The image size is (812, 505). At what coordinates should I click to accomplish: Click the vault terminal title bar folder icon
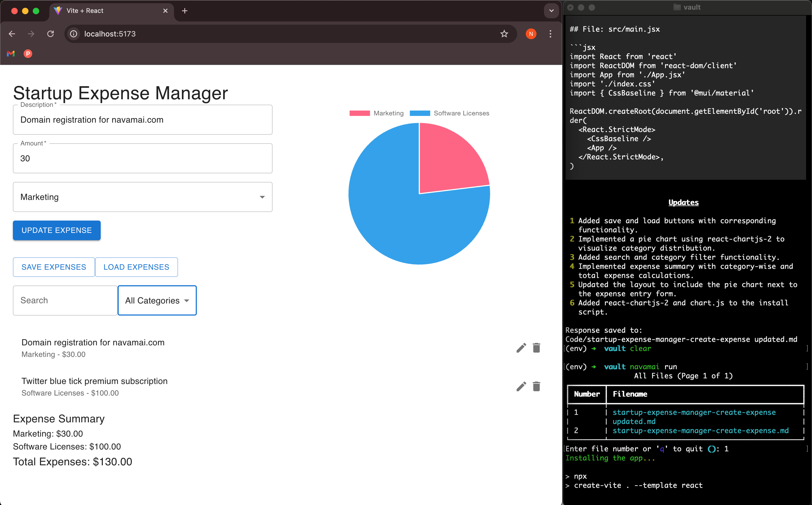pos(677,7)
